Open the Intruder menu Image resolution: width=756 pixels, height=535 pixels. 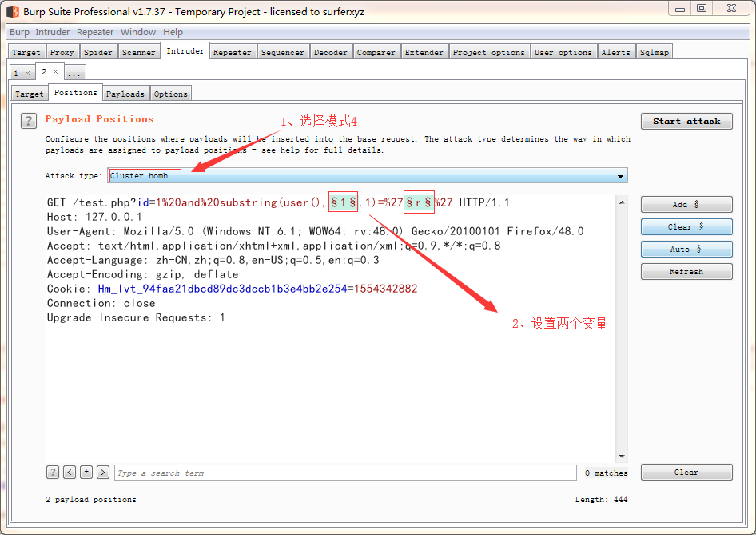[52, 32]
